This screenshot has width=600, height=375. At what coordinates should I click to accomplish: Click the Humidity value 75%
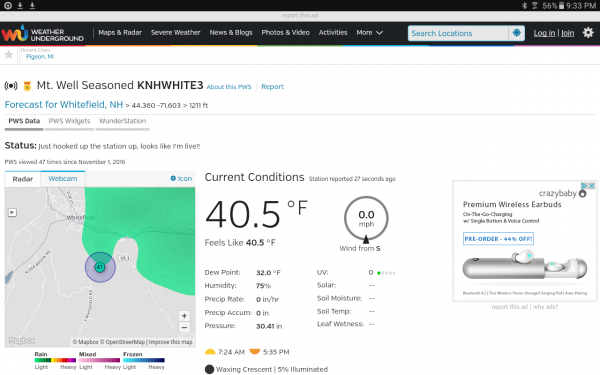pyautogui.click(x=263, y=286)
